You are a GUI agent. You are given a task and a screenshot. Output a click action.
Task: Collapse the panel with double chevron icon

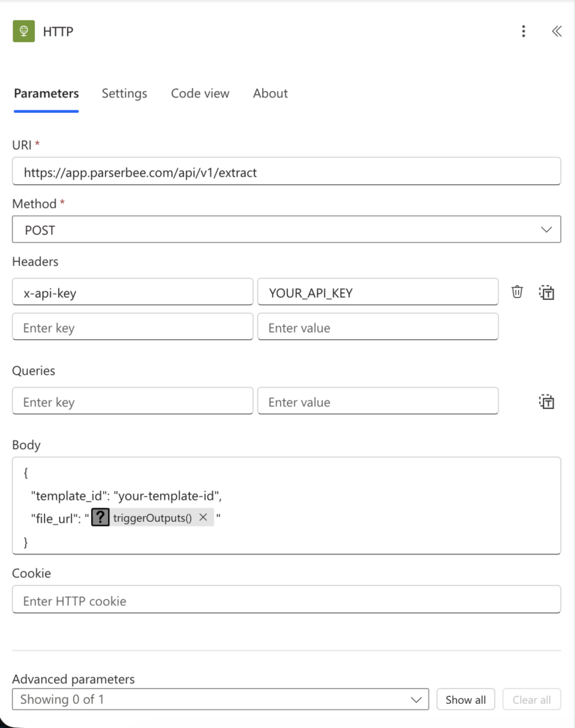tap(557, 31)
